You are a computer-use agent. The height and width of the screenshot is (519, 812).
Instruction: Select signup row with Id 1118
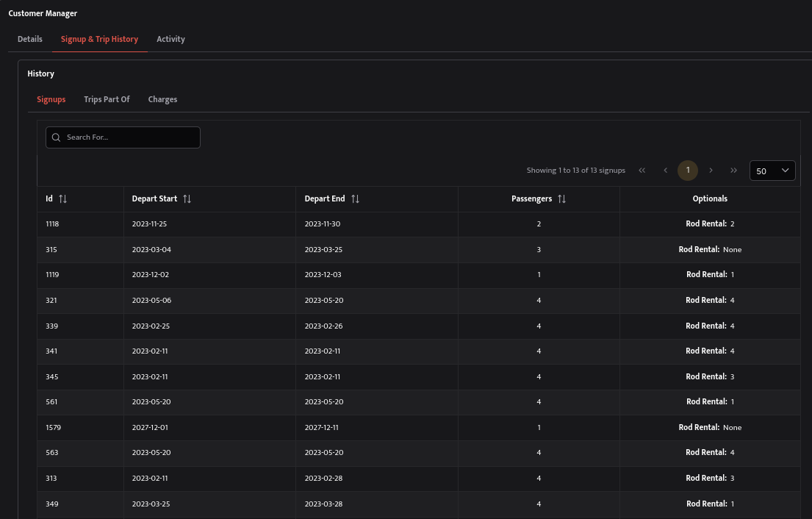click(418, 224)
